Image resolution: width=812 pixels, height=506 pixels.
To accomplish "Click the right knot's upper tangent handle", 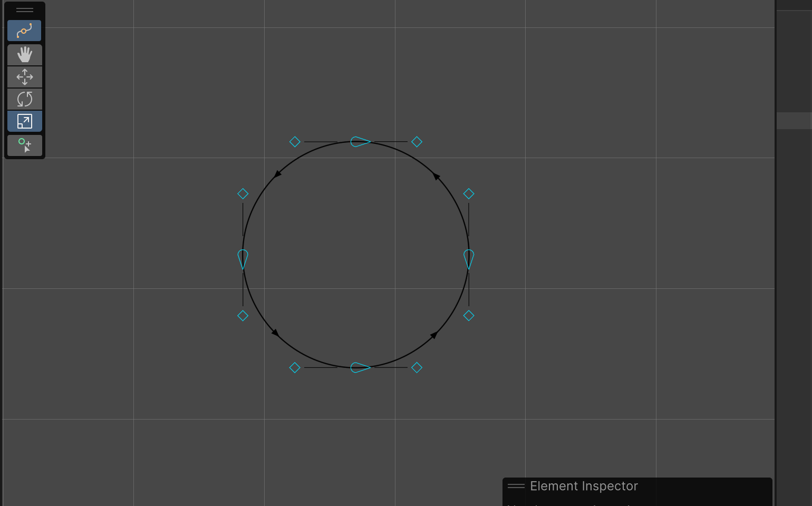I will [469, 194].
